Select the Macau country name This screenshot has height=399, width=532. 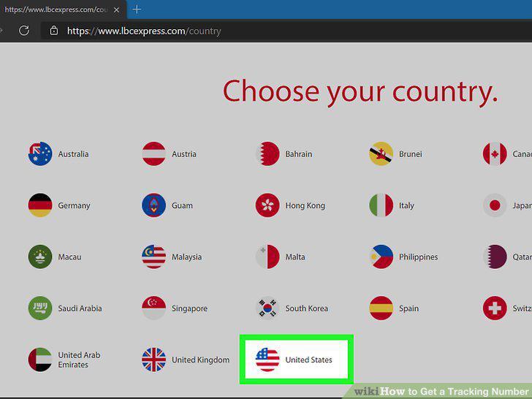[x=69, y=257]
